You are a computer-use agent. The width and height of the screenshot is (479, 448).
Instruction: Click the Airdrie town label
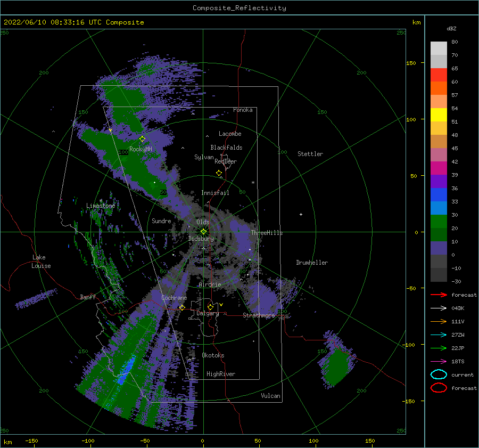(x=210, y=284)
